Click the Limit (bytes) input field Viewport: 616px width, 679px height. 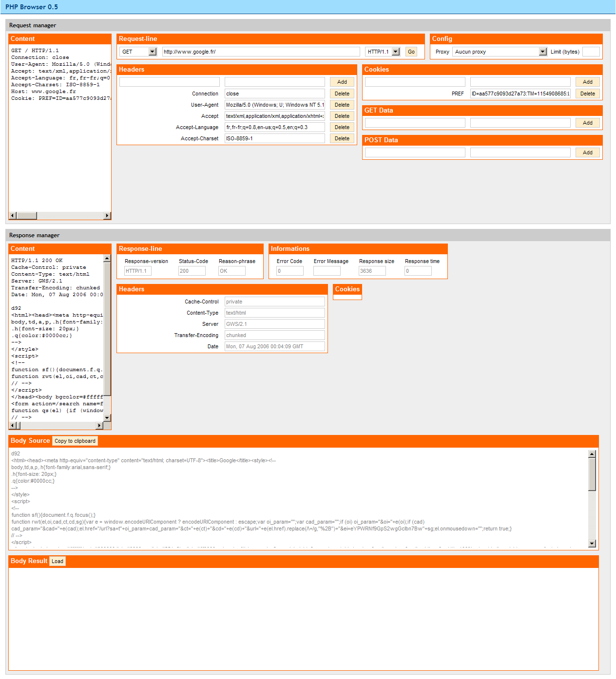coord(591,52)
